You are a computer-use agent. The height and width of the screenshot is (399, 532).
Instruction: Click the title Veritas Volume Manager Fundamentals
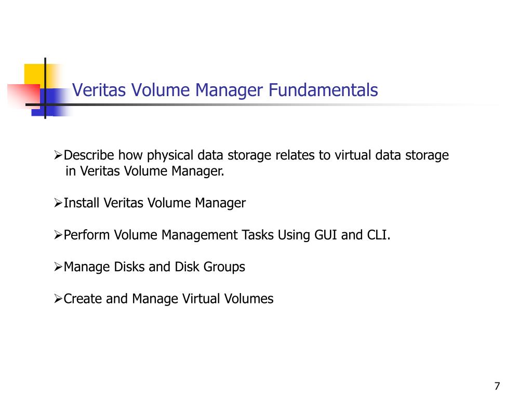click(225, 90)
